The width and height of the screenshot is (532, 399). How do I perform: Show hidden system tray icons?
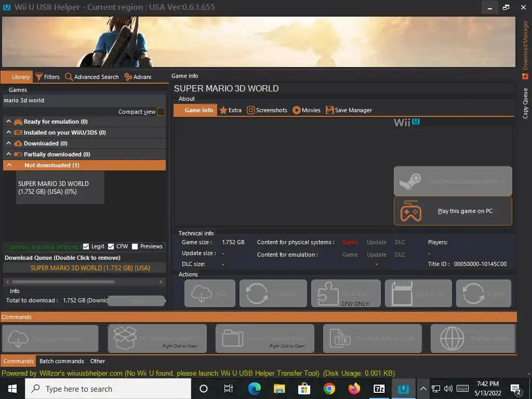423,389
